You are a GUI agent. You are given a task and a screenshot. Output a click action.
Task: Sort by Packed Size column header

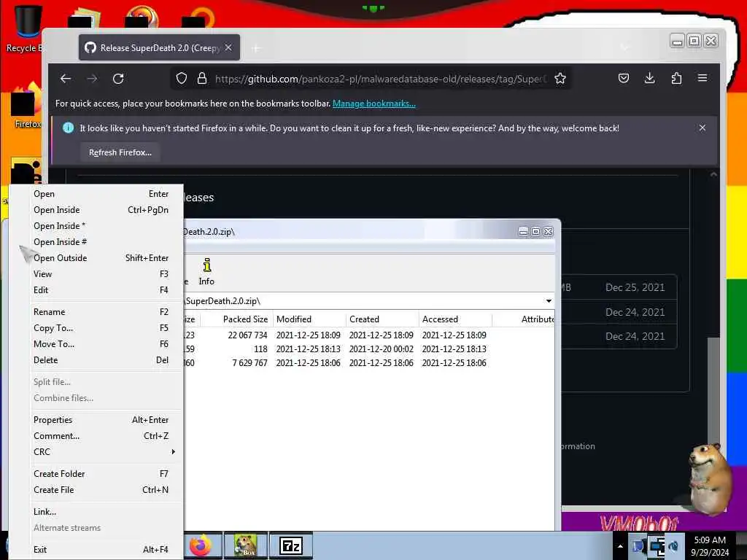pos(236,319)
